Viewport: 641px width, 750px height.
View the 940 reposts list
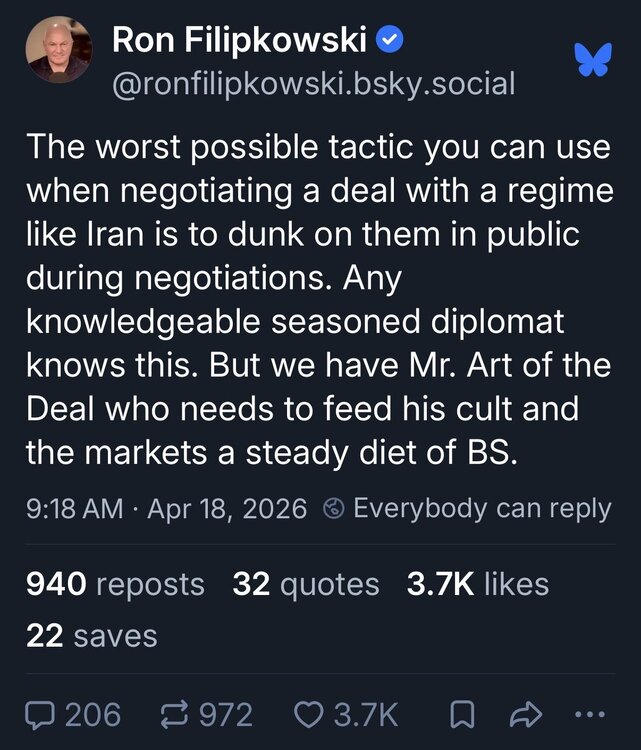116,584
